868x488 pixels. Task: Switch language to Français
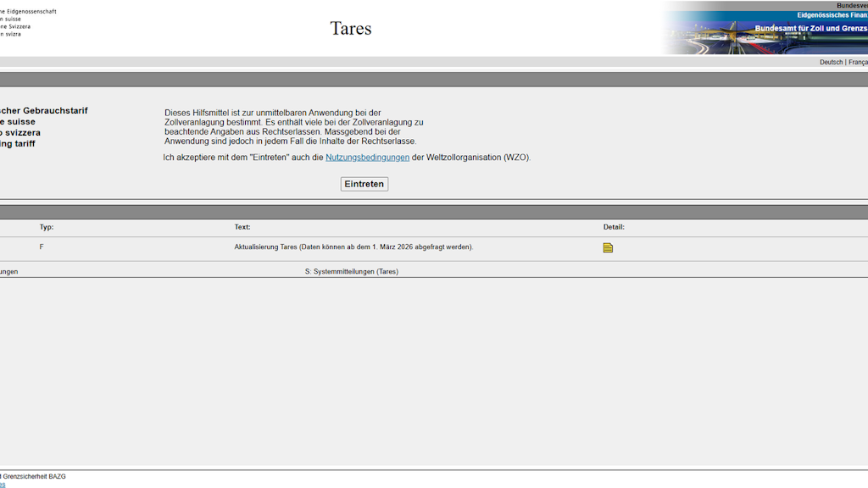tap(858, 61)
